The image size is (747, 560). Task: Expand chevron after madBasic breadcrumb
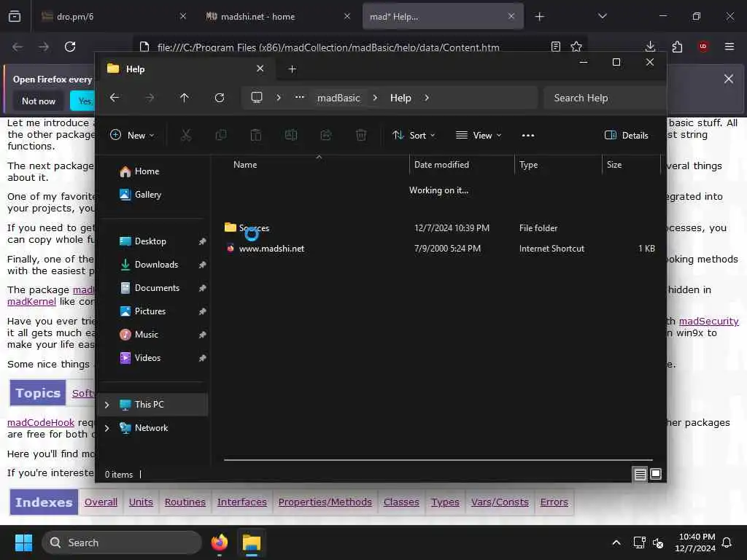point(375,98)
